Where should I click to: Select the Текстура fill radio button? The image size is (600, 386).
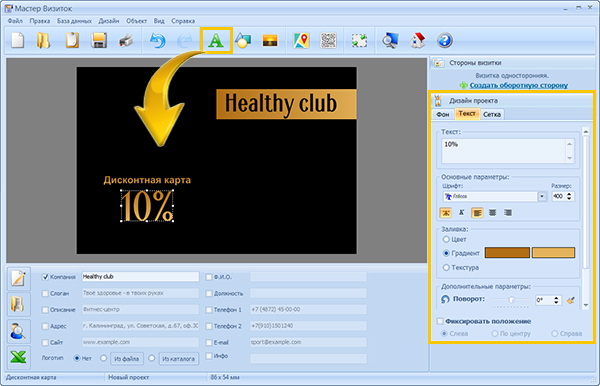pyautogui.click(x=446, y=267)
